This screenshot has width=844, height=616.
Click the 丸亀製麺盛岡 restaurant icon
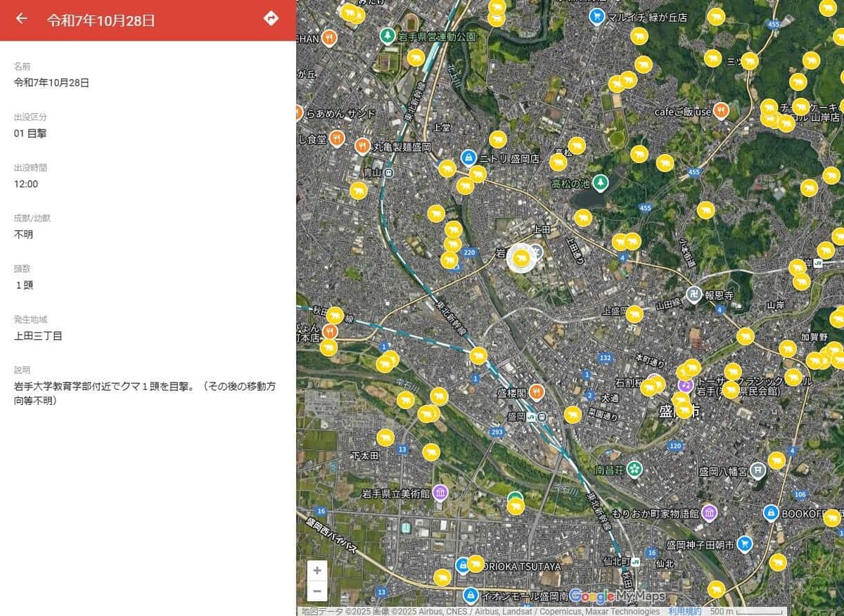[362, 146]
